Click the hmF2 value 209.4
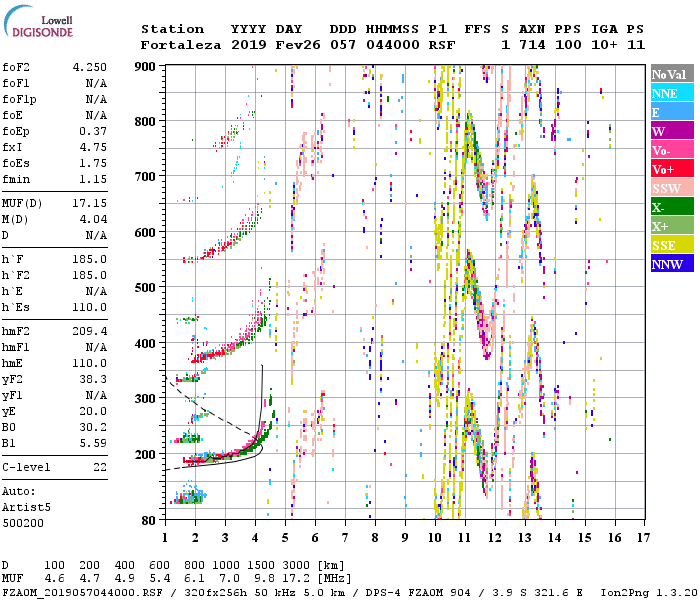Image resolution: width=700 pixels, height=600 pixels. coord(90,331)
